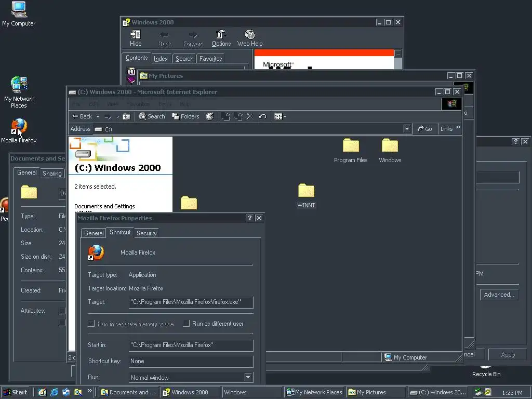Switch to Windows 2000 help taskbar button
532x399 pixels.
point(190,392)
